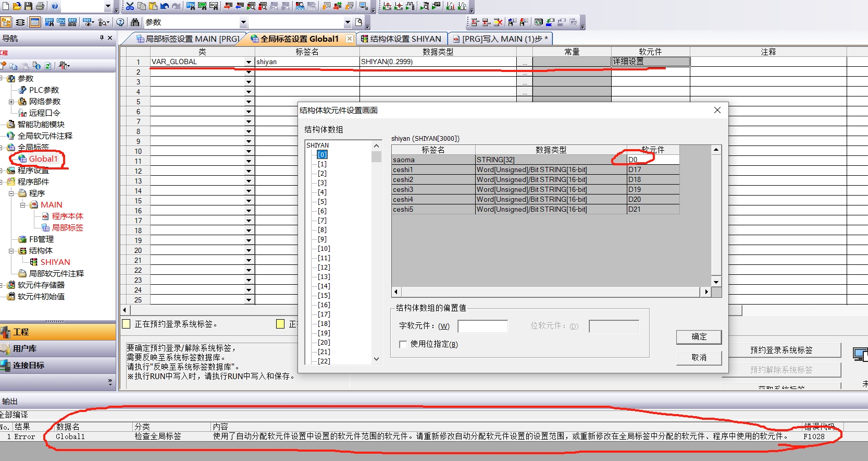Enable the 使用位指定(B) checkbox

pyautogui.click(x=403, y=344)
